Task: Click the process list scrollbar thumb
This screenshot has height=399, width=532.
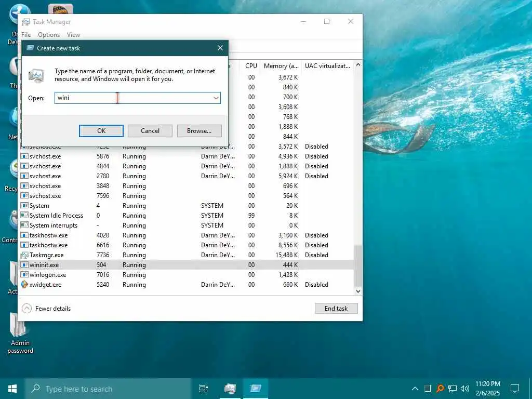Action: [358, 266]
